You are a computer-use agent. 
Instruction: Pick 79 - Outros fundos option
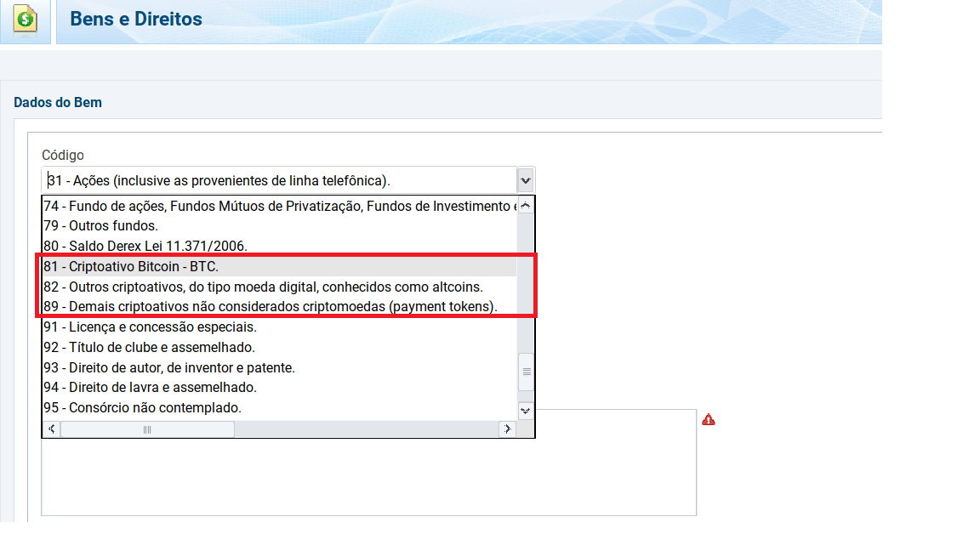(x=100, y=226)
